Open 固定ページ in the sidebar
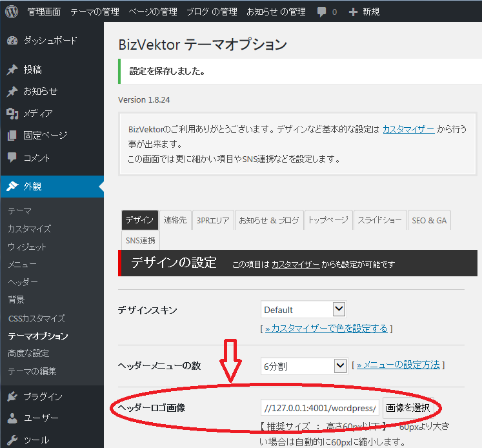Viewport: 482px width, 448px height. click(x=45, y=136)
